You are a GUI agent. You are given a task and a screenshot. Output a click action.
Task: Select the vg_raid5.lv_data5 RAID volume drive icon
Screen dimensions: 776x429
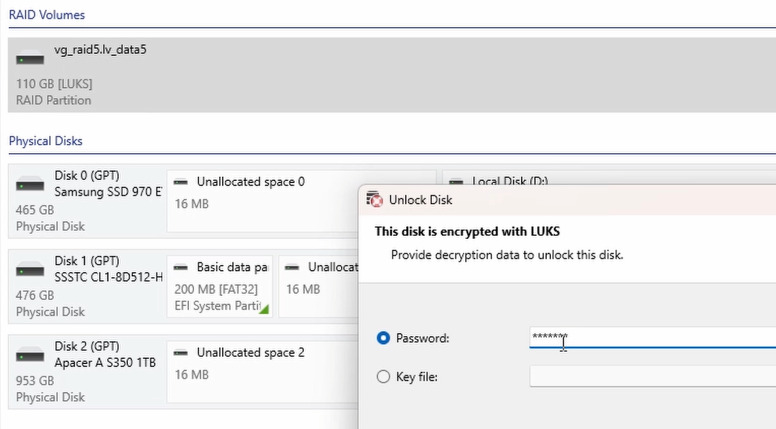(x=30, y=58)
